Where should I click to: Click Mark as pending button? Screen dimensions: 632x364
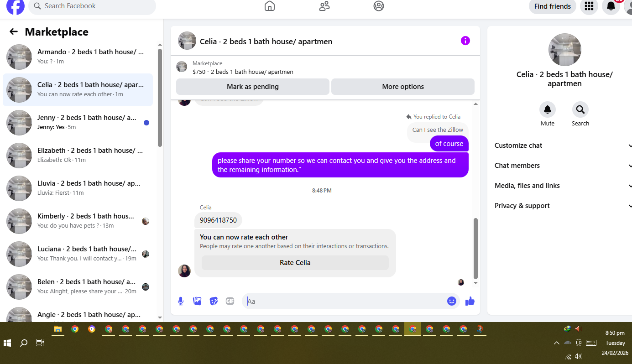[253, 87]
